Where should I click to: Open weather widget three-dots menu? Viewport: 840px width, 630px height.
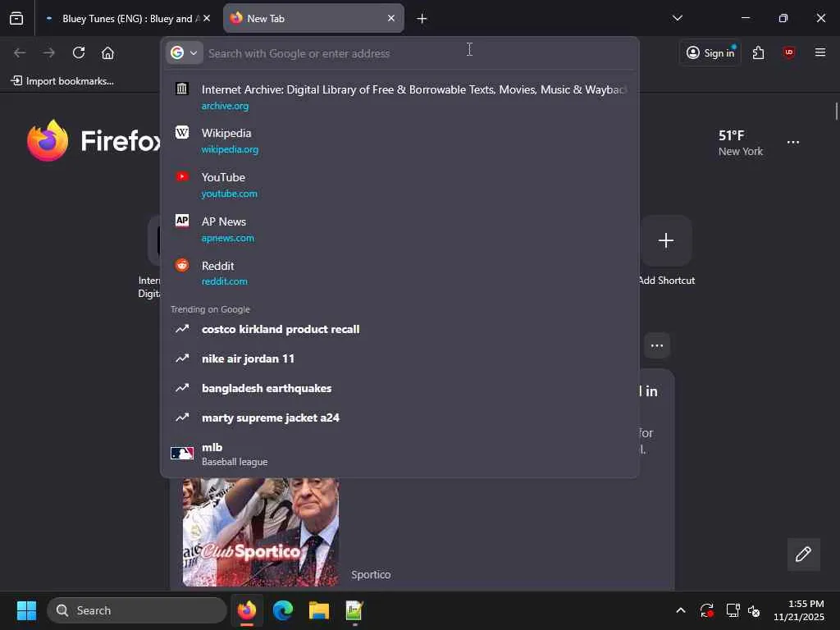click(x=793, y=143)
